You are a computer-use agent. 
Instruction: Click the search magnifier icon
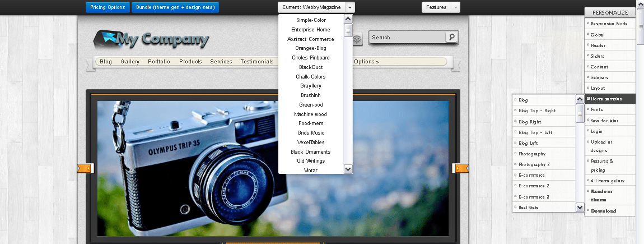451,37
